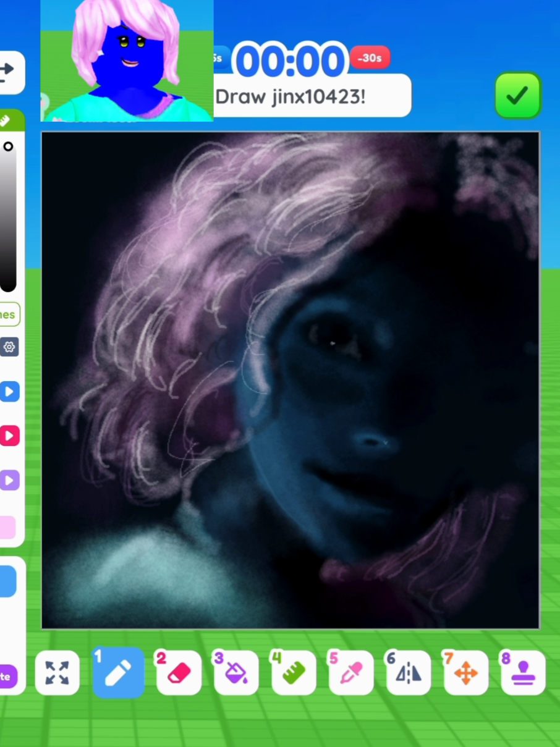Click the grayscale brightness slider
This screenshot has width=560, height=747.
pyautogui.click(x=8, y=216)
